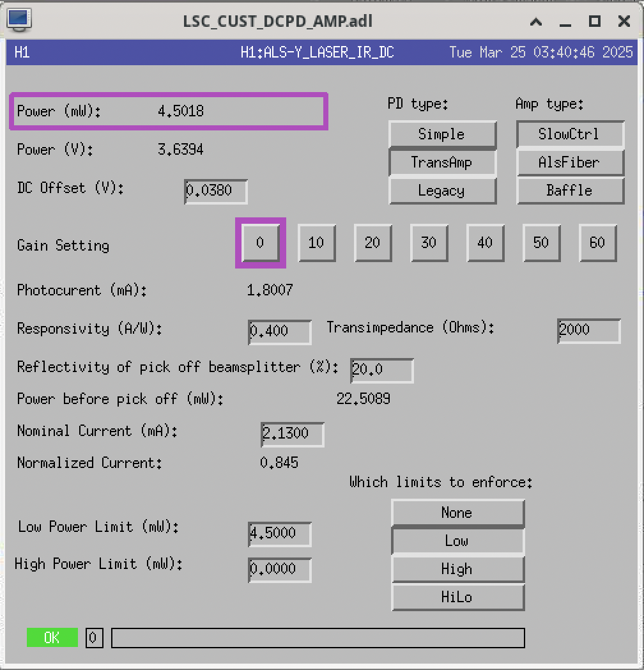Click the 0 status code box
Viewport: 644px width, 670px height.
94,637
